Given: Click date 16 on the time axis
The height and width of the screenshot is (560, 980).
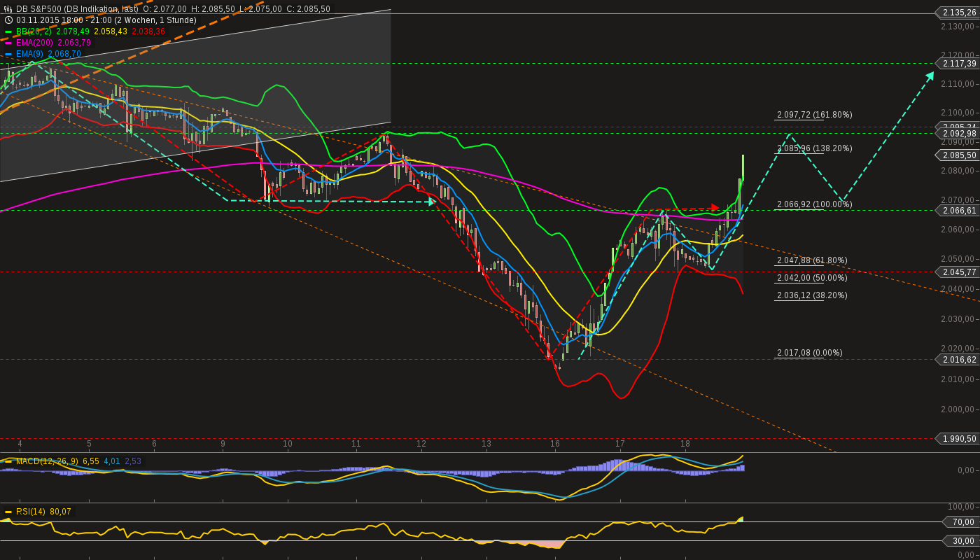Looking at the screenshot, I should point(555,444).
